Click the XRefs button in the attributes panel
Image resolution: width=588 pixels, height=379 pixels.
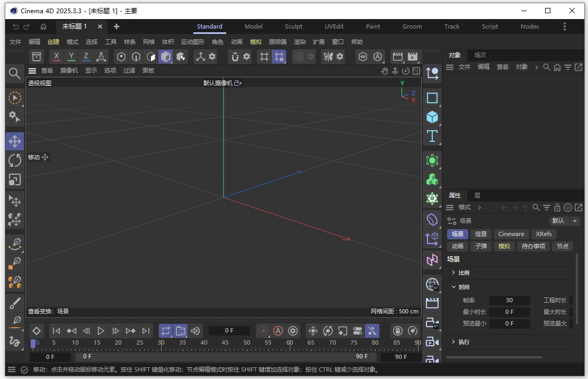(544, 233)
